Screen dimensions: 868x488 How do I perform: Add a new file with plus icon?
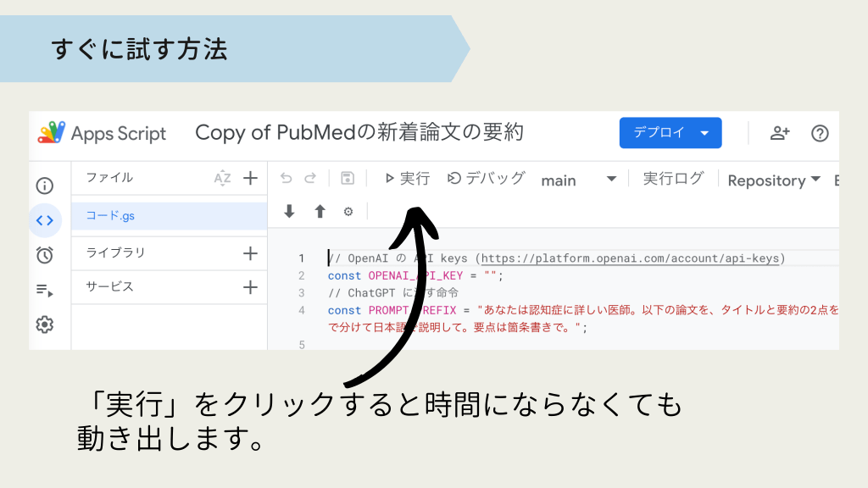[x=250, y=178]
